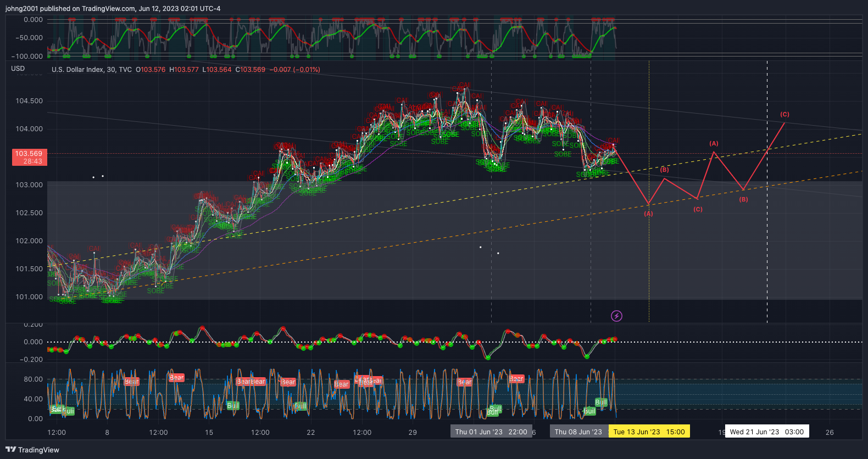Click the '8' date on time axis
The height and width of the screenshot is (459, 868).
pyautogui.click(x=107, y=433)
